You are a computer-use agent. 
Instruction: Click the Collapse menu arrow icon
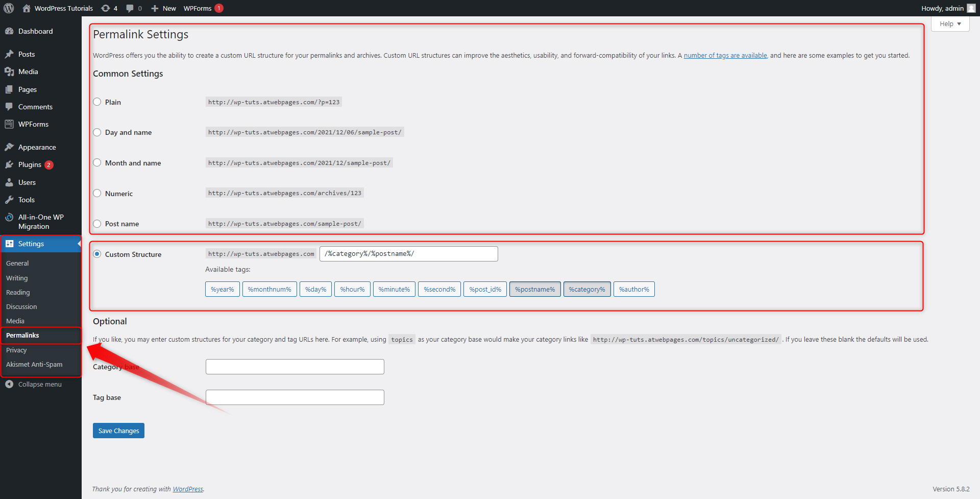coord(9,384)
